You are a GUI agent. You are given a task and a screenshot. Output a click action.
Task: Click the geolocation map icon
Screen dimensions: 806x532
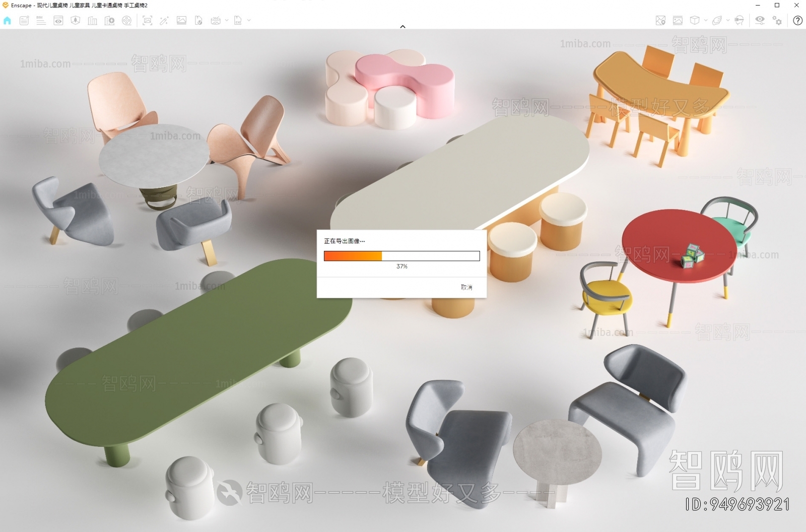tap(660, 21)
